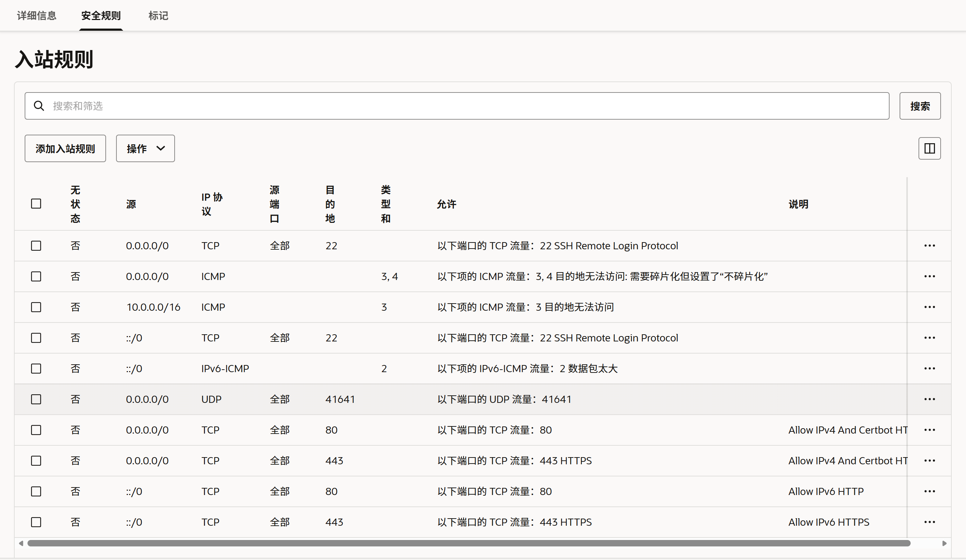Click the horizontal table scrollbar thumb
Viewport: 966px width, 560px height.
click(469, 543)
